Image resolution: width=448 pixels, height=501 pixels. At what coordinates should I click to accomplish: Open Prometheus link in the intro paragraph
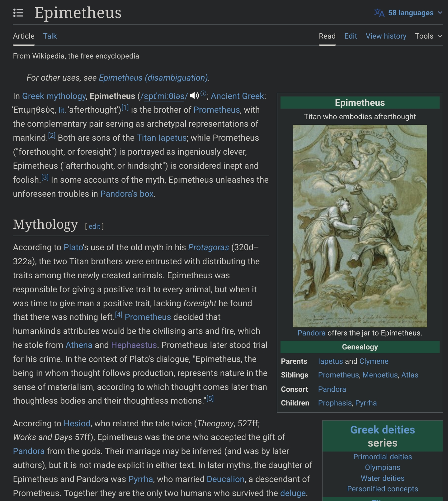(x=217, y=110)
